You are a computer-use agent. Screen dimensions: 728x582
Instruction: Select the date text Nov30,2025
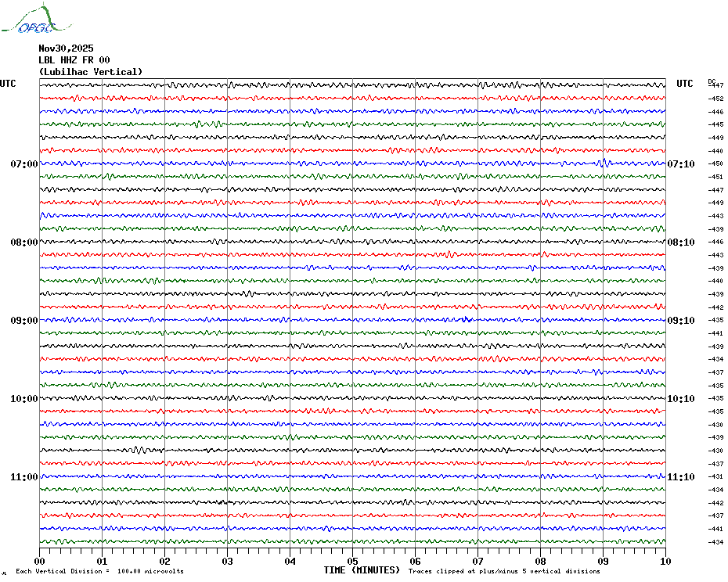tap(66, 48)
